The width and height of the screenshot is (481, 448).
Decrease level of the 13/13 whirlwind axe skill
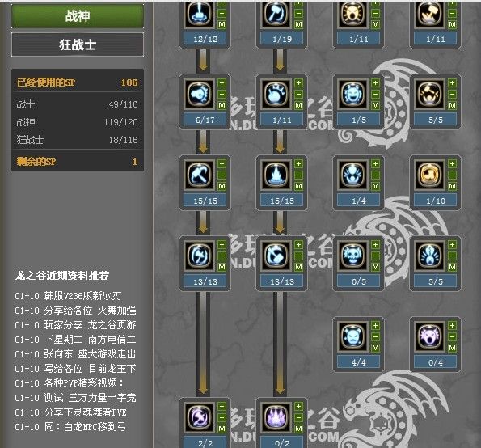click(222, 256)
